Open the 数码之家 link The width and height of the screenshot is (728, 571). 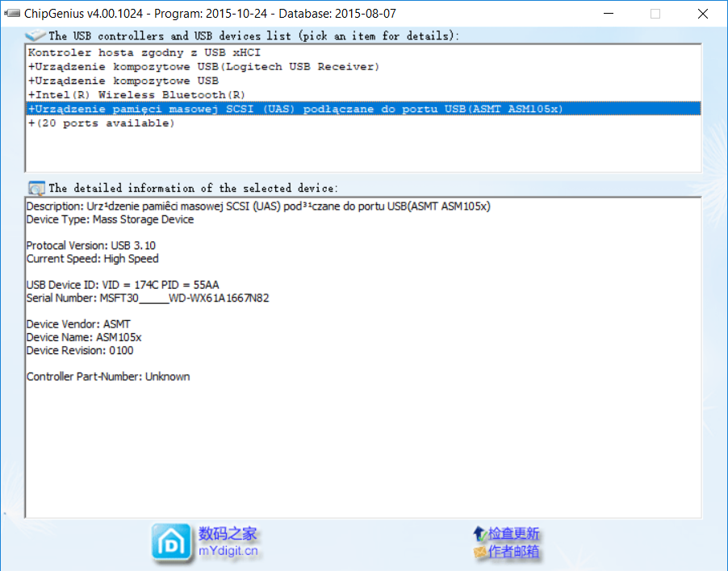coord(228,533)
